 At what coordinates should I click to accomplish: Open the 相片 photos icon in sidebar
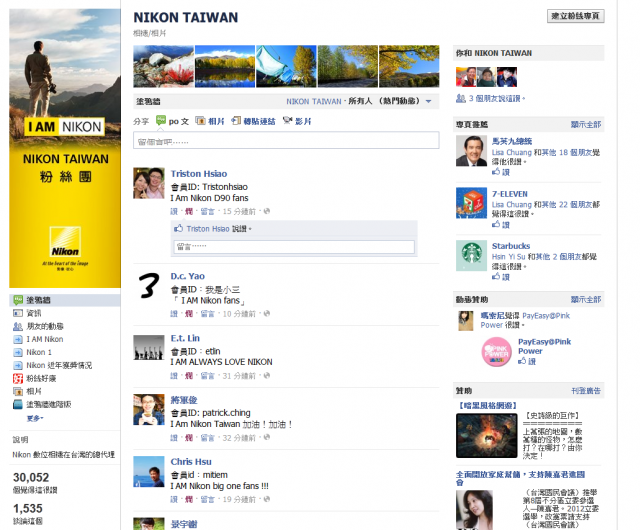18,392
